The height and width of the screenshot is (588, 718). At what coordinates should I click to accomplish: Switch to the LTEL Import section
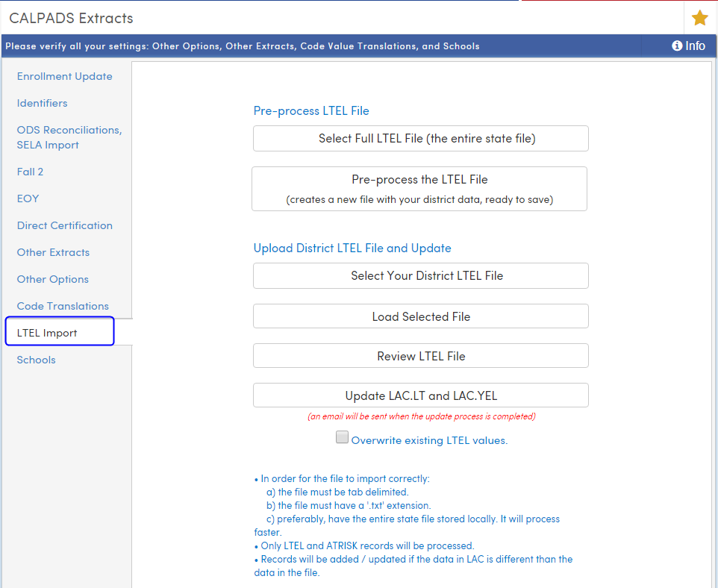click(47, 333)
